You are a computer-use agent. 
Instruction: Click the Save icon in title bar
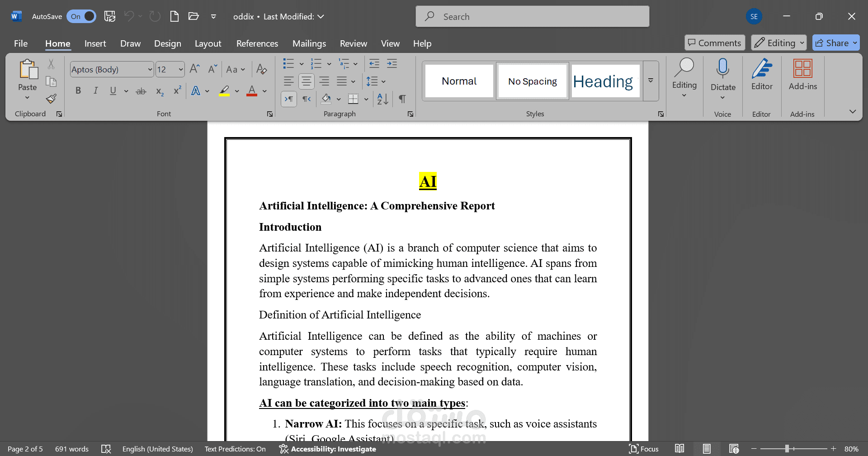110,17
